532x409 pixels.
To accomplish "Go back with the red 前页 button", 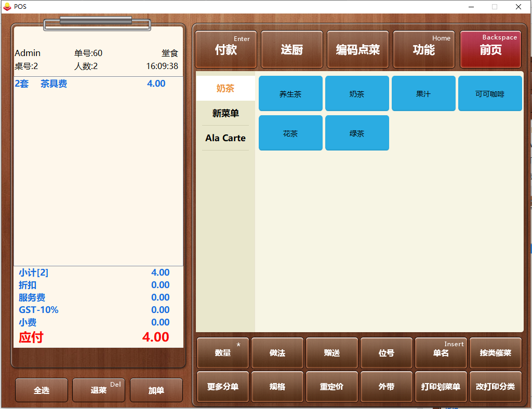I will click(x=490, y=49).
